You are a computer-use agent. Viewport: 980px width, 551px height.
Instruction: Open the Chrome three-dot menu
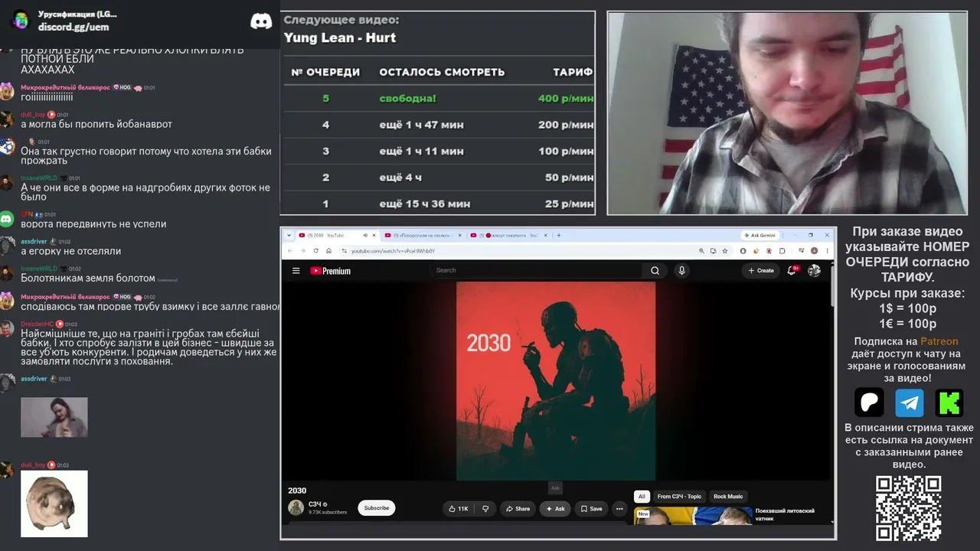(x=828, y=251)
